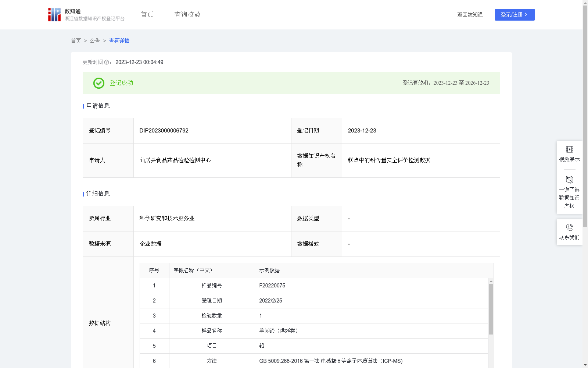This screenshot has width=588, height=368.
Task: Click the update time 2023-12-23 00:04:49
Action: [139, 62]
